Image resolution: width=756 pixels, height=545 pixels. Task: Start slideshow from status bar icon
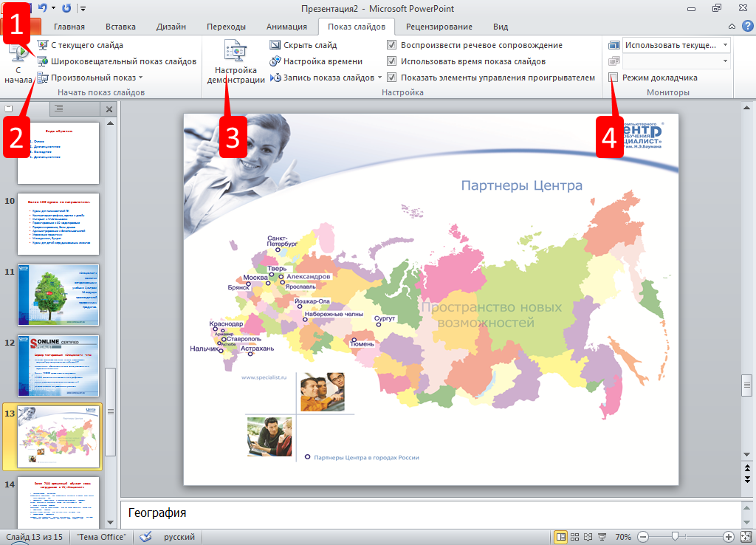pyautogui.click(x=602, y=537)
